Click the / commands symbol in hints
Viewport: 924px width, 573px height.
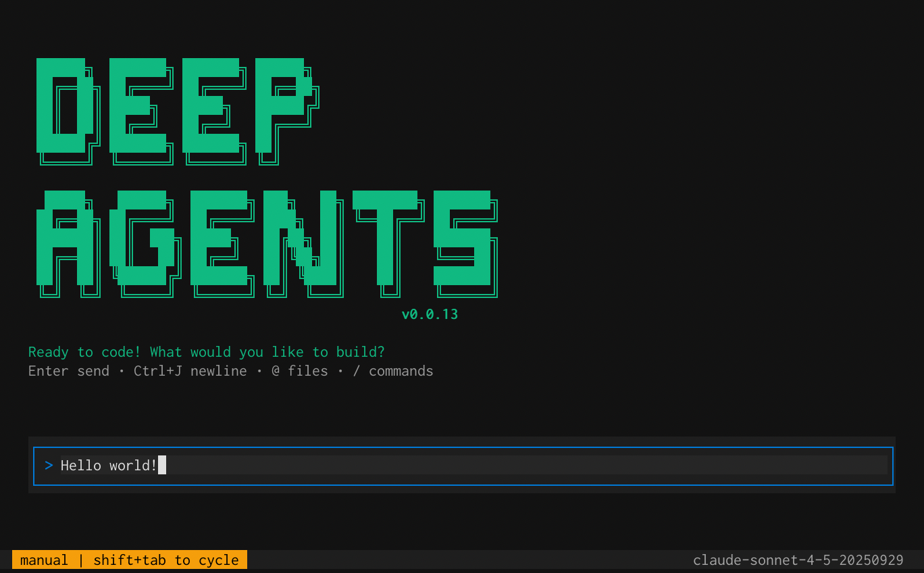click(x=356, y=370)
